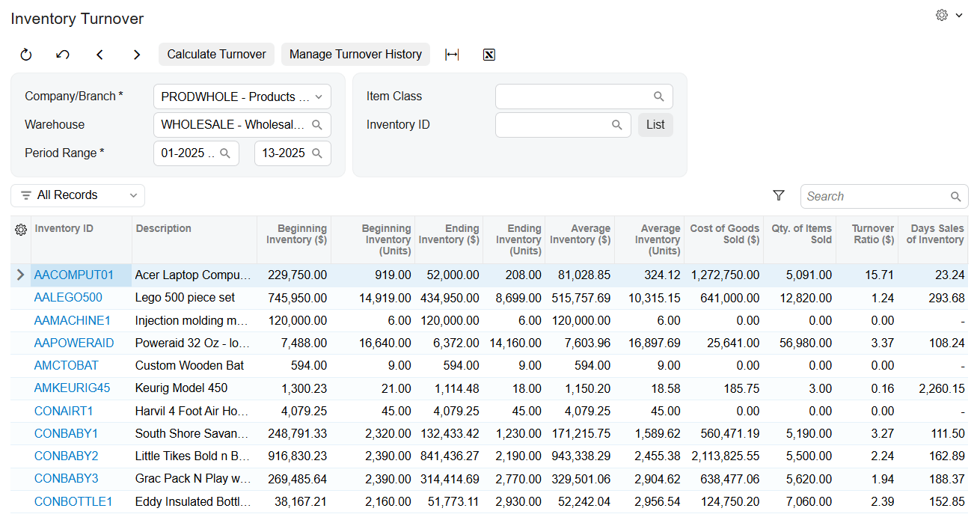The width and height of the screenshot is (980, 529).
Task: Open the CONBABY2 inventory link
Action: (66, 456)
